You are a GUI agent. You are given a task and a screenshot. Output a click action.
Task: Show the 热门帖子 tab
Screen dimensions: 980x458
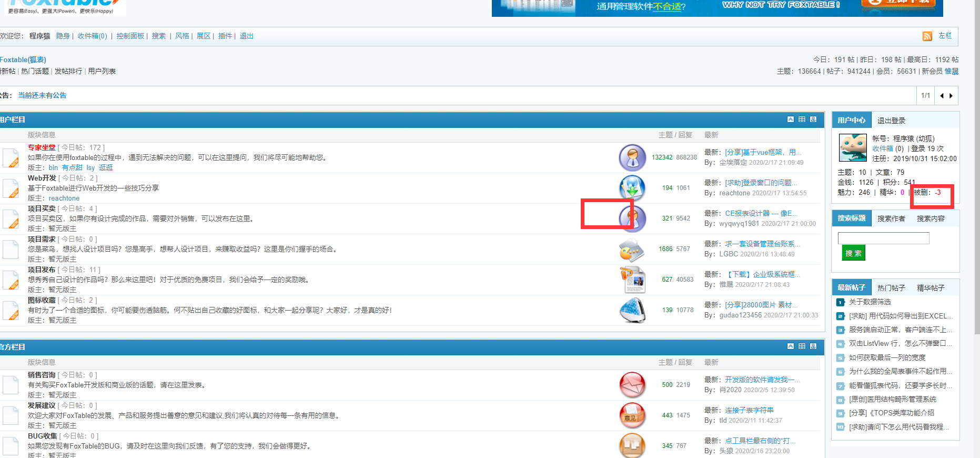891,288
